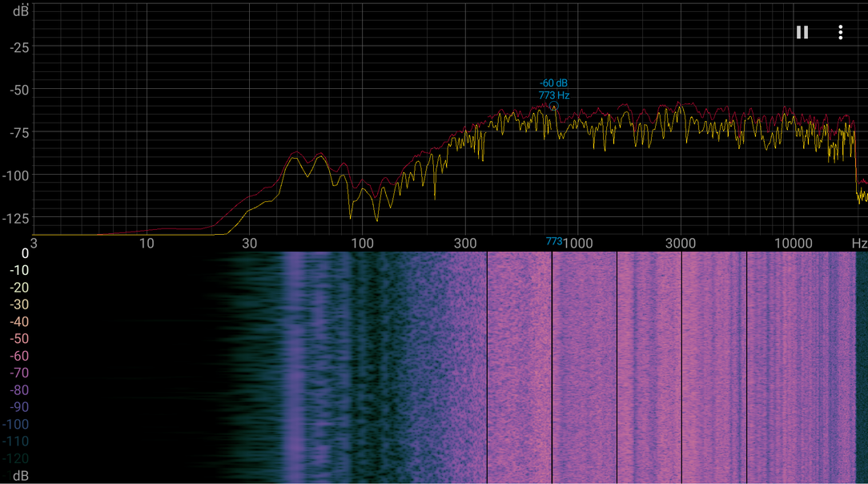Click the purple band in spectrogram near 50 Hz
This screenshot has width=868, height=484.
294,368
